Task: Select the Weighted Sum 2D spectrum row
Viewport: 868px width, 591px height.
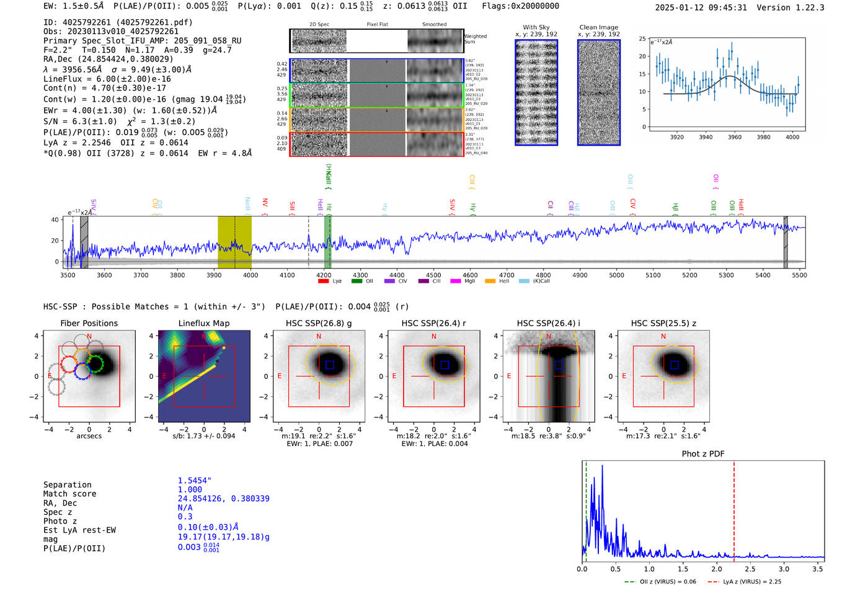Action: pyautogui.click(x=376, y=41)
